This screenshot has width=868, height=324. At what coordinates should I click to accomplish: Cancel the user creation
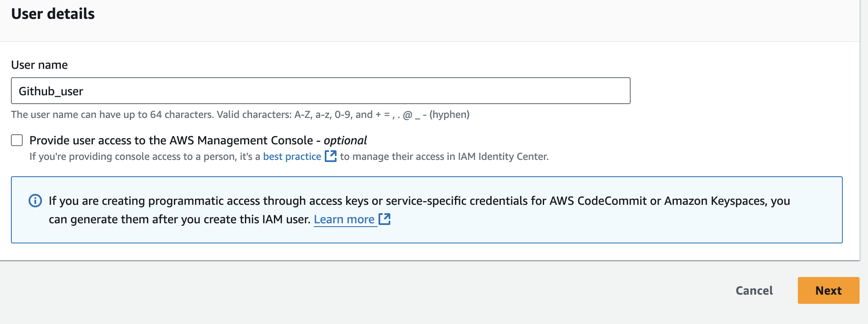pyautogui.click(x=754, y=290)
